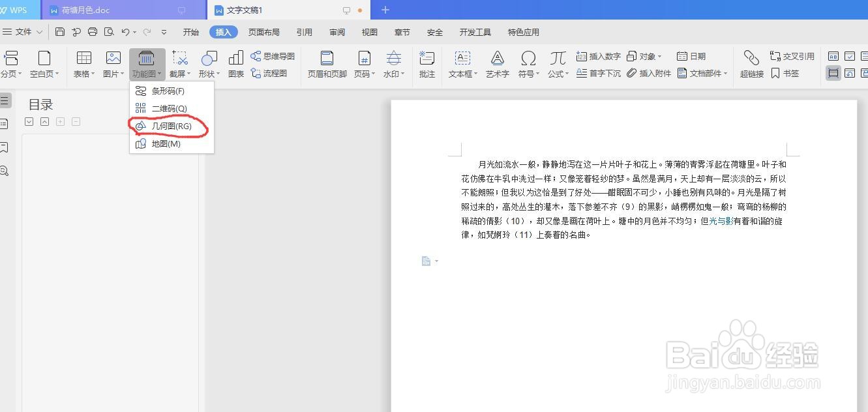Insert page number via 页码 icon
Image resolution: width=868 pixels, height=412 pixels.
coord(365,65)
